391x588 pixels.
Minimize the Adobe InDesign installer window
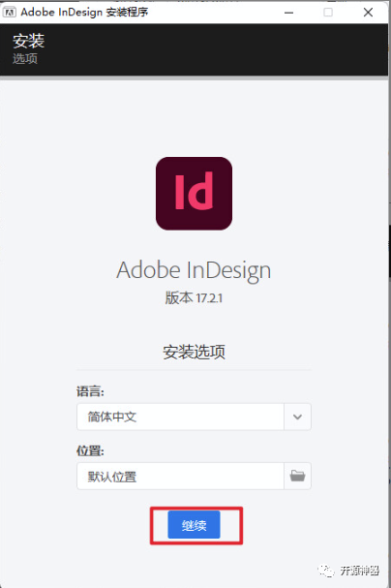click(288, 13)
